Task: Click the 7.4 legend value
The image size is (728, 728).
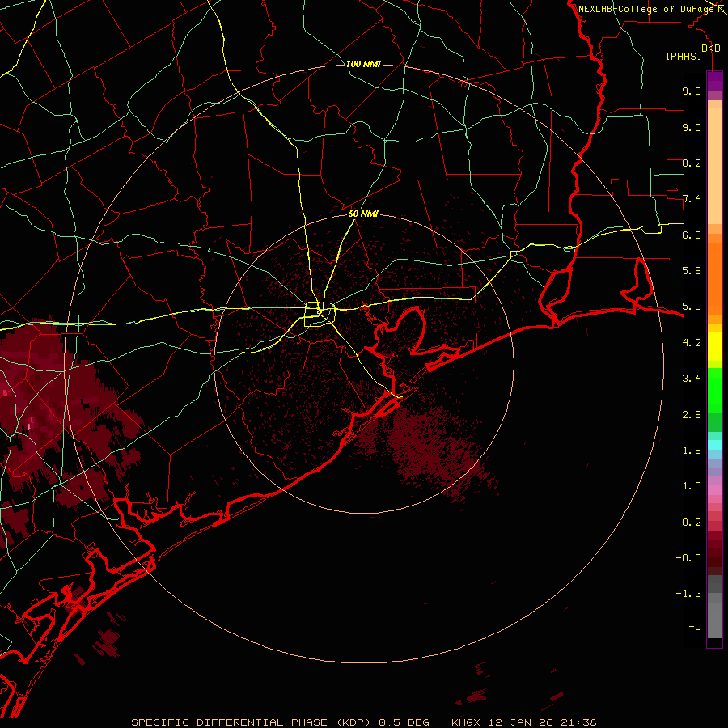Action: click(692, 199)
